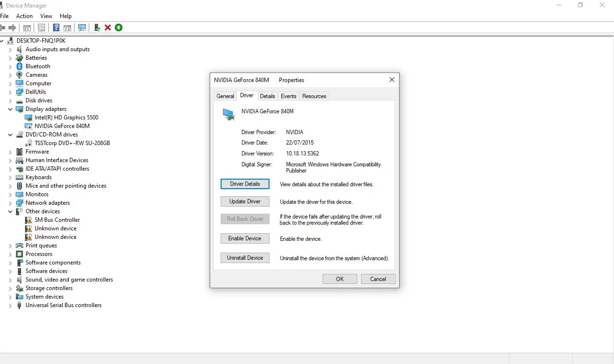Viewport: 614px width, 364px height.
Task: Click the green Enable device arrow icon
Action: pos(119,27)
